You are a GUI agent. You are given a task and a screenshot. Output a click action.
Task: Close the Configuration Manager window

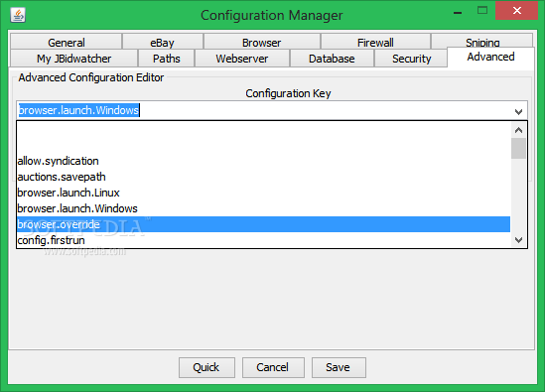coord(516,11)
